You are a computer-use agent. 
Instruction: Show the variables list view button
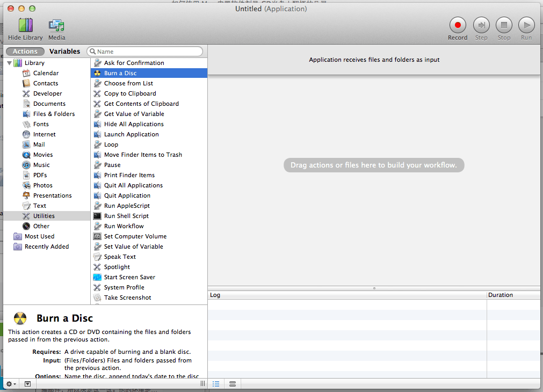233,384
